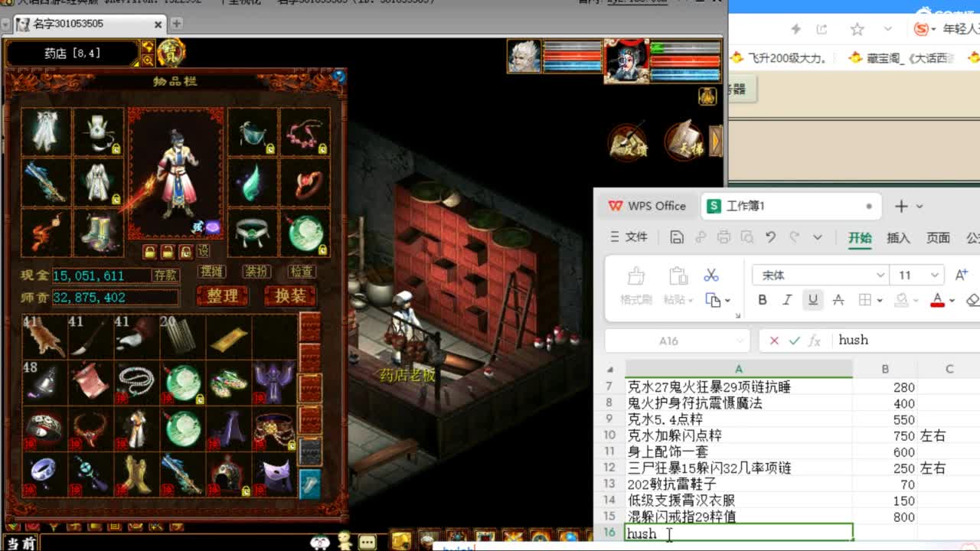
Task: Toggle the first equipment lock icon
Action: pyautogui.click(x=150, y=252)
